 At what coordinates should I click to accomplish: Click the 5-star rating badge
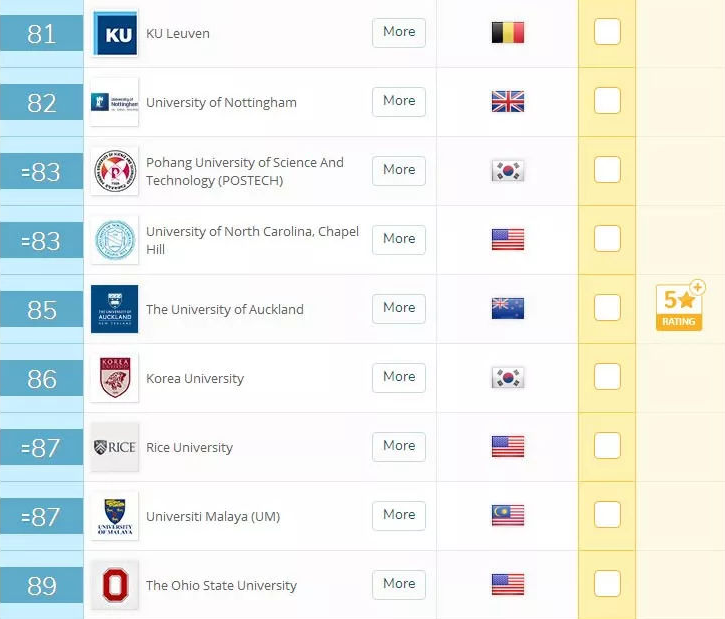[680, 306]
